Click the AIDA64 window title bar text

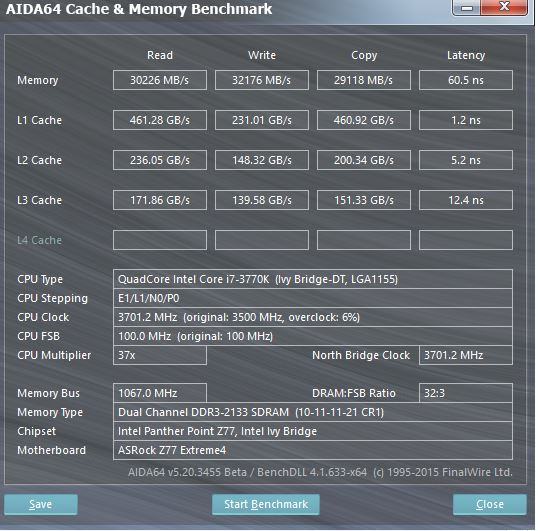139,9
